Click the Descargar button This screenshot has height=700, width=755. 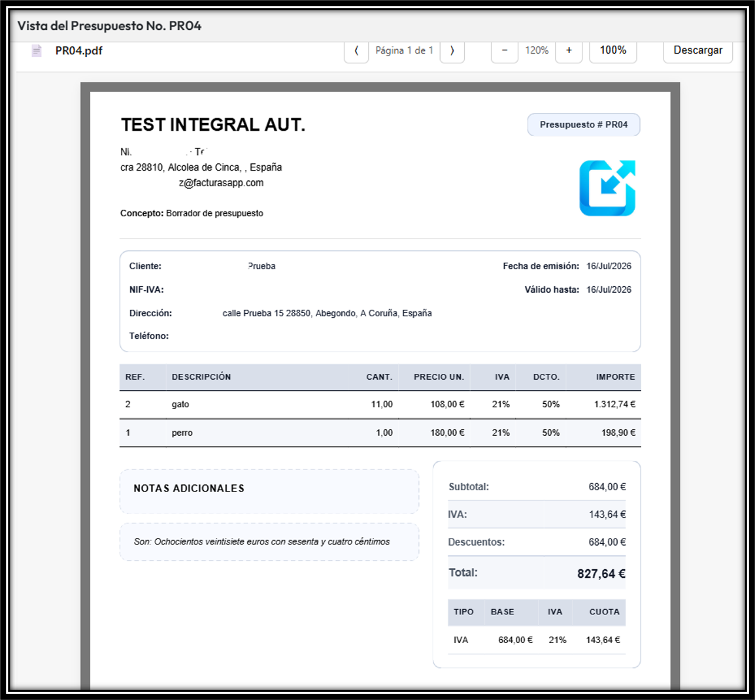pos(697,50)
